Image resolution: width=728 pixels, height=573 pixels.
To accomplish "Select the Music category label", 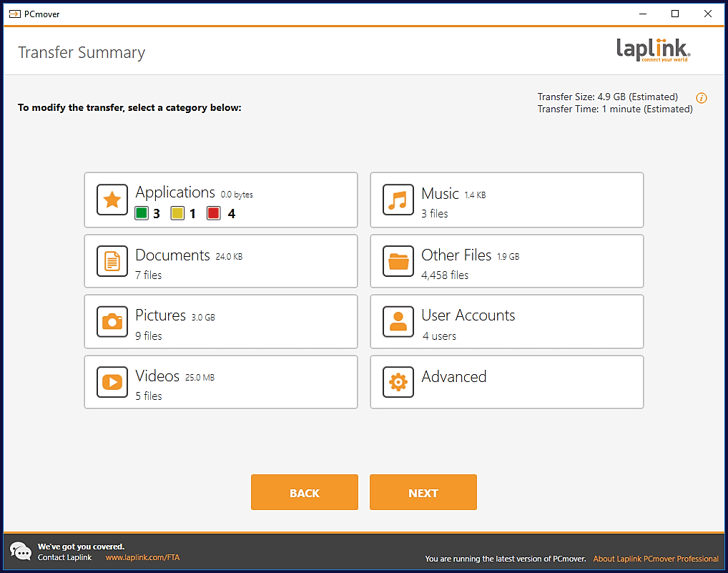I will click(440, 194).
